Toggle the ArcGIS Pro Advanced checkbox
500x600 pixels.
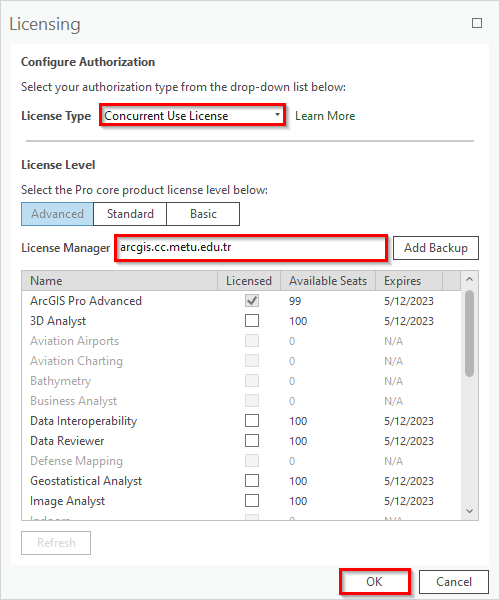252,300
